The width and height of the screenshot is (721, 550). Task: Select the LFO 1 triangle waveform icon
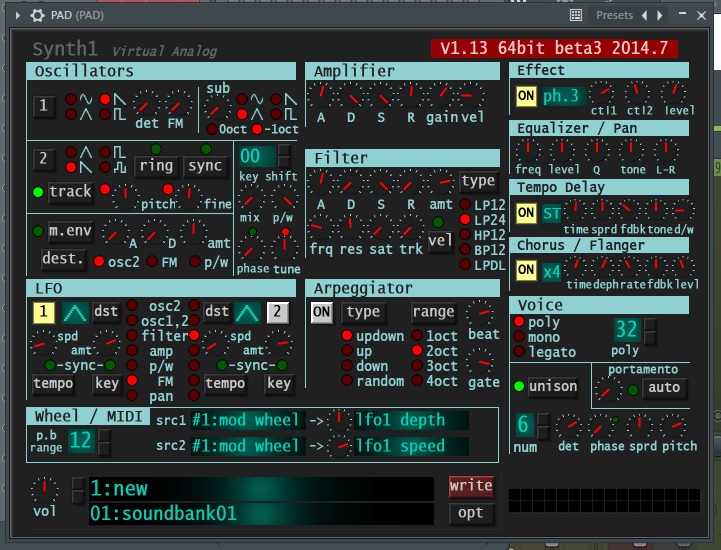click(x=75, y=313)
